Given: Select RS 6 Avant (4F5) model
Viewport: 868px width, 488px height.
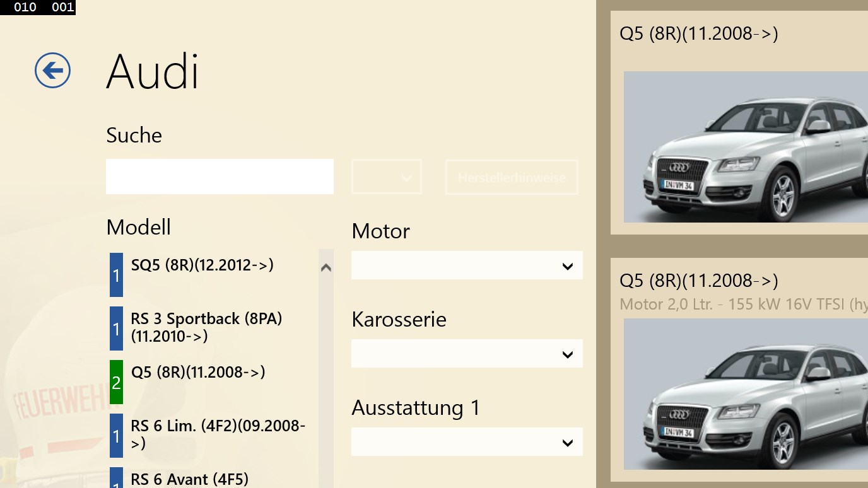Looking at the screenshot, I should [x=189, y=479].
